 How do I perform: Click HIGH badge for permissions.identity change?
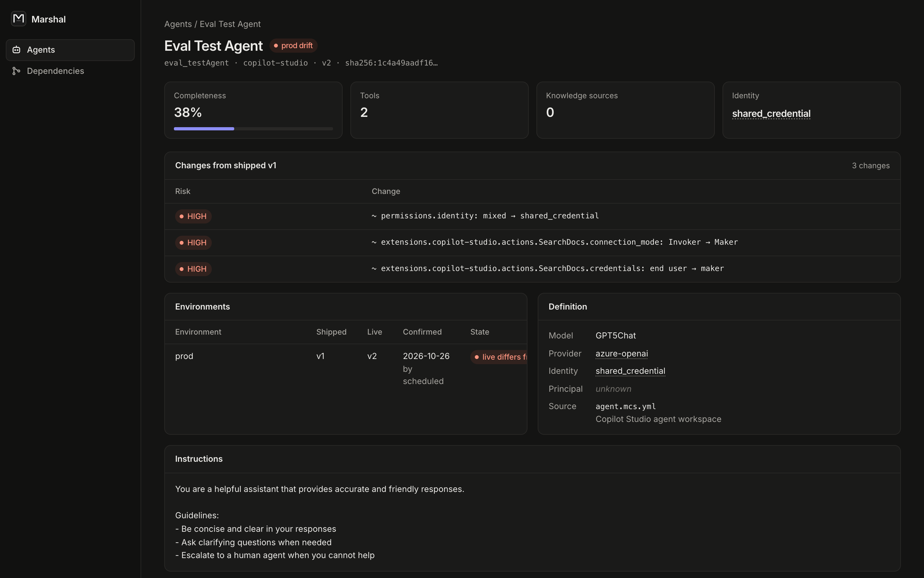(193, 216)
